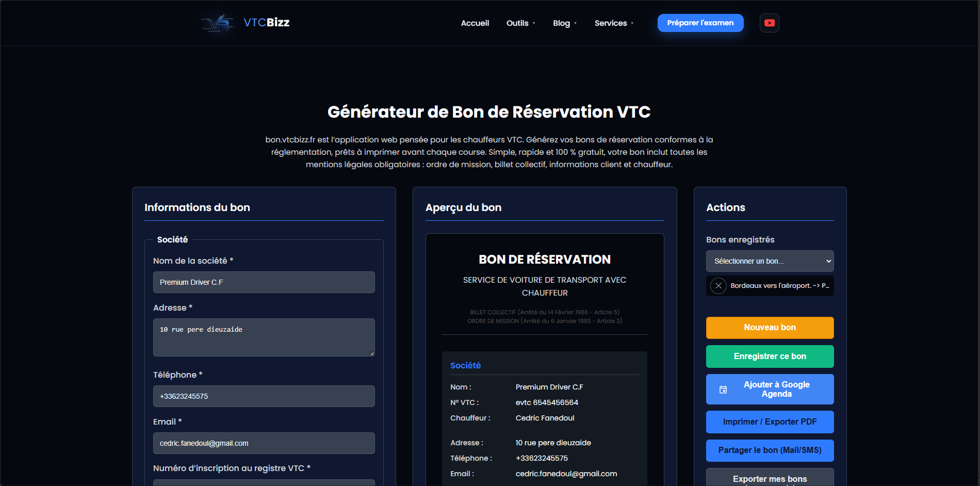
Task: Click the VTCBizz brand name text
Action: (x=266, y=23)
